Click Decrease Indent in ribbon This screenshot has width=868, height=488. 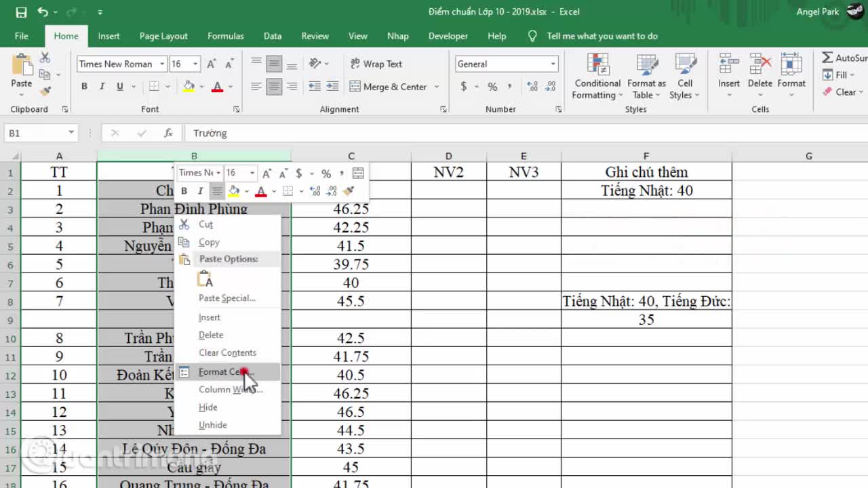coord(315,87)
